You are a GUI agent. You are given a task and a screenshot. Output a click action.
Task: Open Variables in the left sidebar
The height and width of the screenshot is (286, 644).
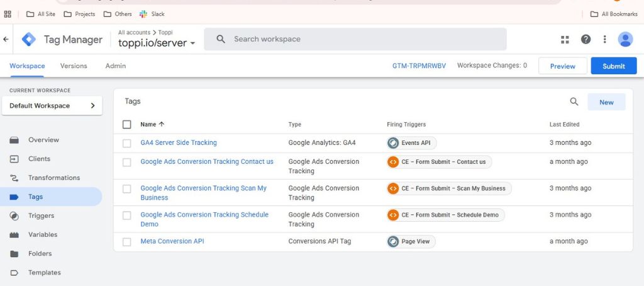[x=42, y=234]
